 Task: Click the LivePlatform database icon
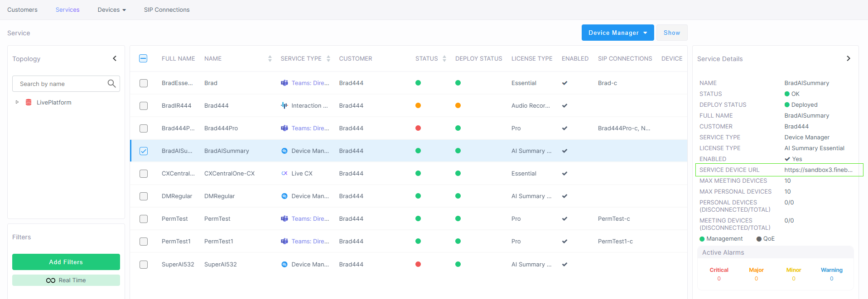coord(29,102)
